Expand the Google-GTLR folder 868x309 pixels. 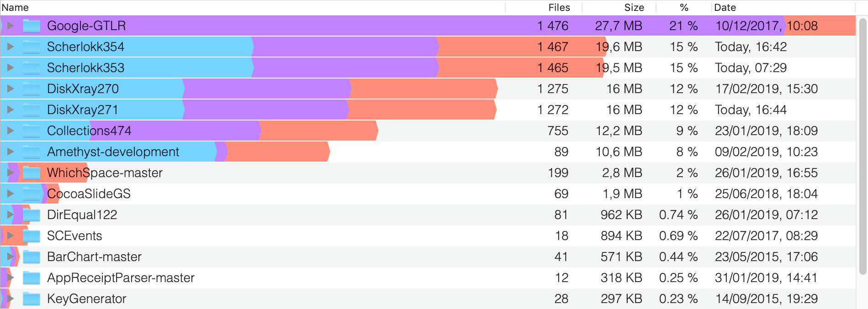11,26
